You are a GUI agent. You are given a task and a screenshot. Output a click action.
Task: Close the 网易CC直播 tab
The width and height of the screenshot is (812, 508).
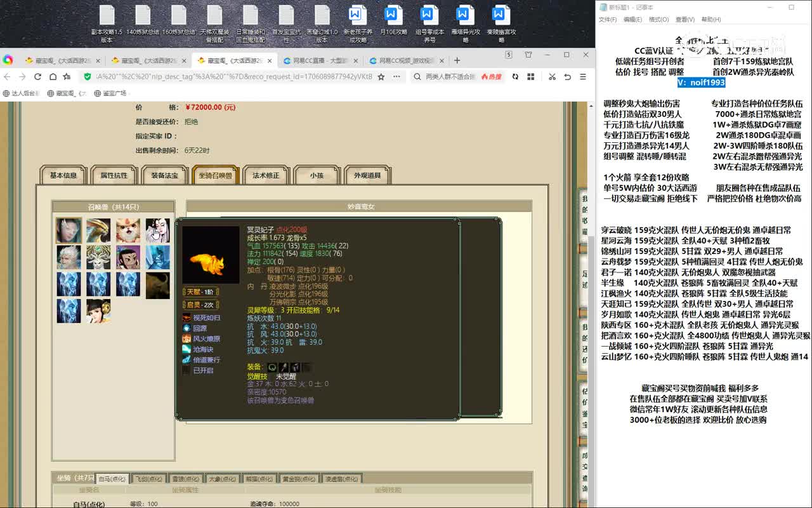(357, 61)
